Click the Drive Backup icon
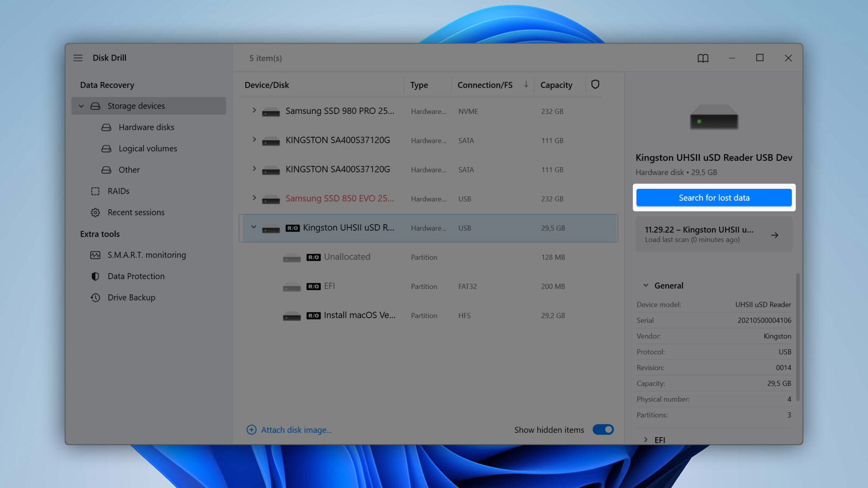 [x=94, y=297]
